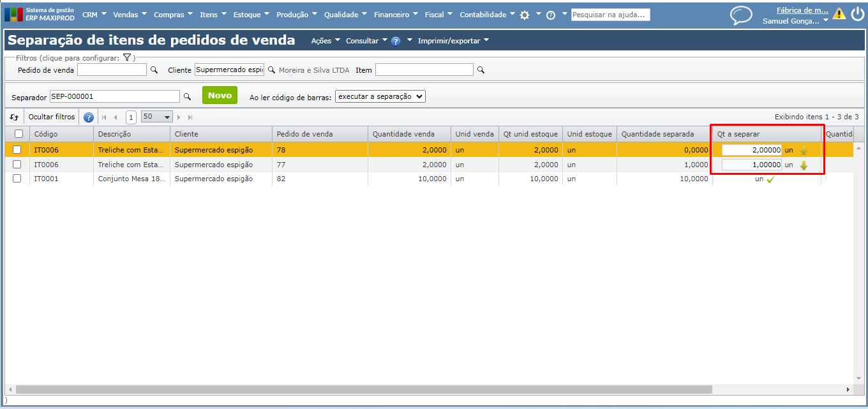Open the Itens menu

point(213,15)
